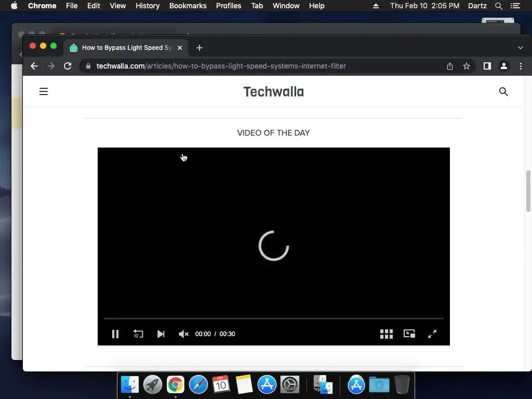Open Techwalla site search
Screen dimensions: 532x399
click(x=503, y=91)
